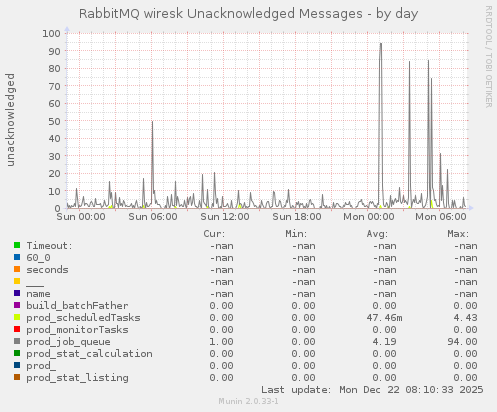497x412 pixels.
Task: Click the 'Cur:' column header
Action: coord(214,234)
